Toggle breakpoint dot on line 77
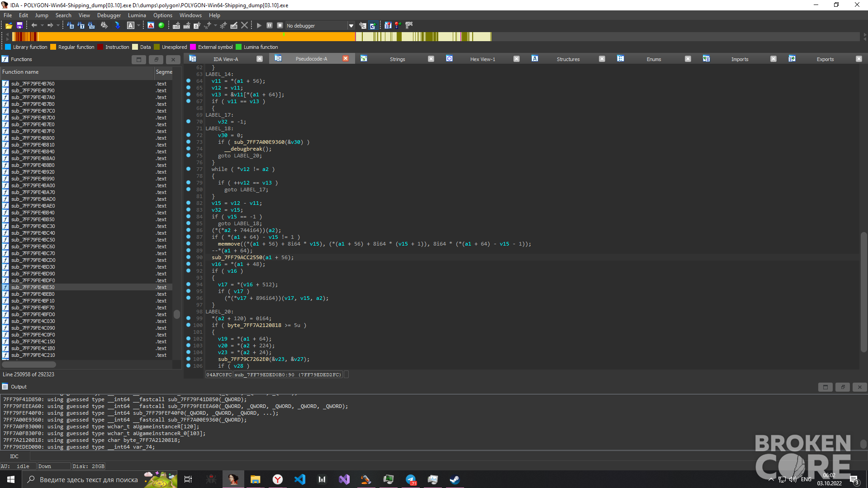 pos(188,169)
